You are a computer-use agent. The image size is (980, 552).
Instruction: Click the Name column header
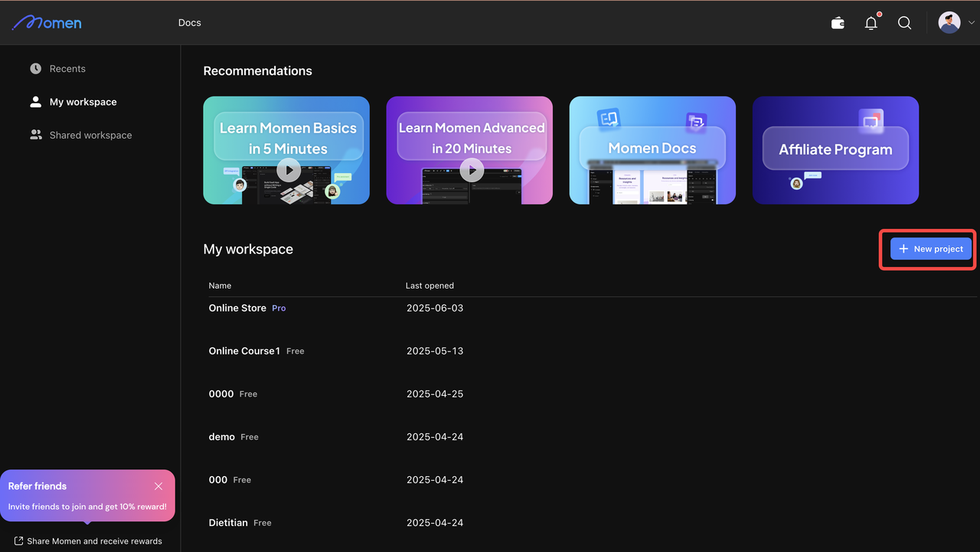pyautogui.click(x=220, y=286)
